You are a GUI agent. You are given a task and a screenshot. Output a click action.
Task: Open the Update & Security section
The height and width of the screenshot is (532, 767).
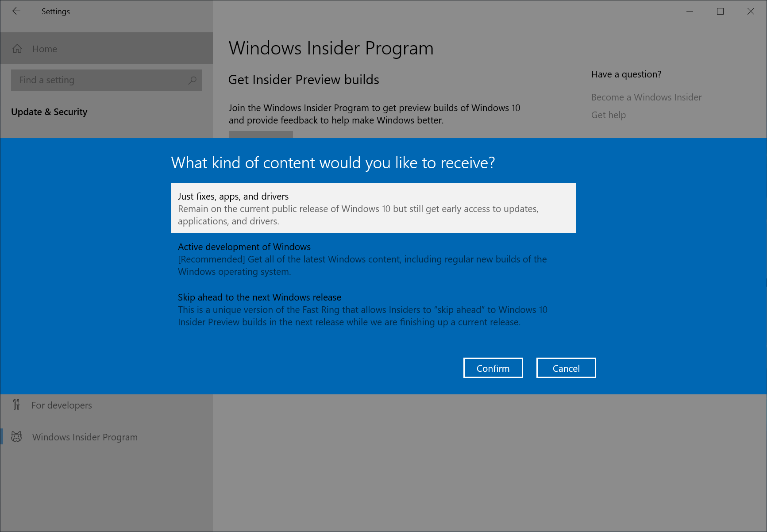click(49, 112)
